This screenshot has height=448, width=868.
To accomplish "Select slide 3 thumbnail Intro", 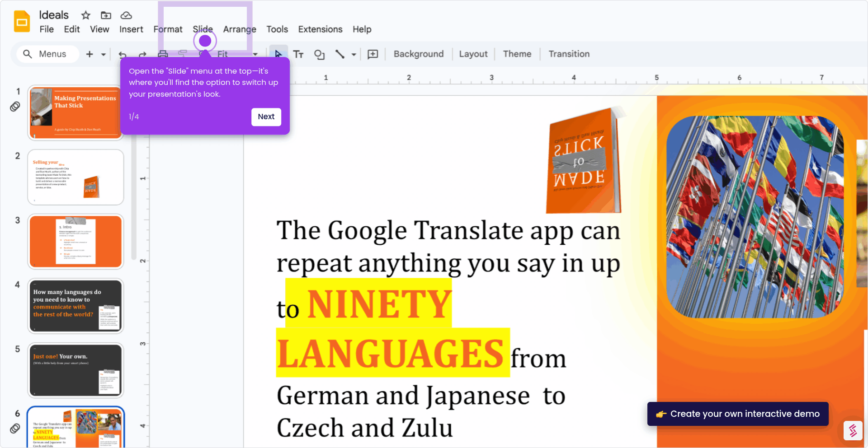I will pyautogui.click(x=75, y=242).
